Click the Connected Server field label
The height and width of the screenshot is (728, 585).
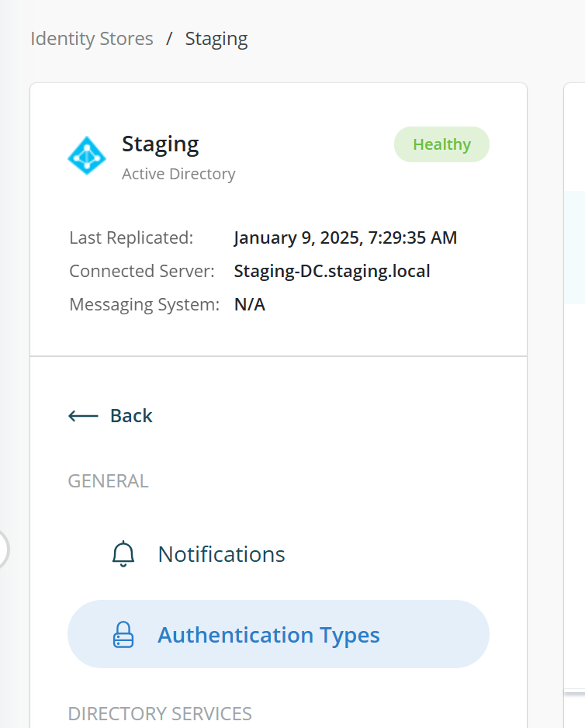141,271
